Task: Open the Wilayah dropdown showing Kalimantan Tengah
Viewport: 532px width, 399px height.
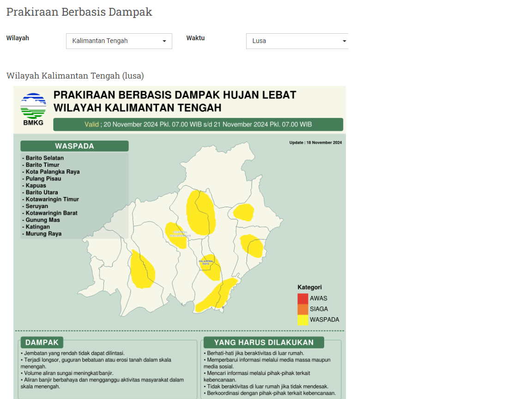Action: tap(119, 41)
